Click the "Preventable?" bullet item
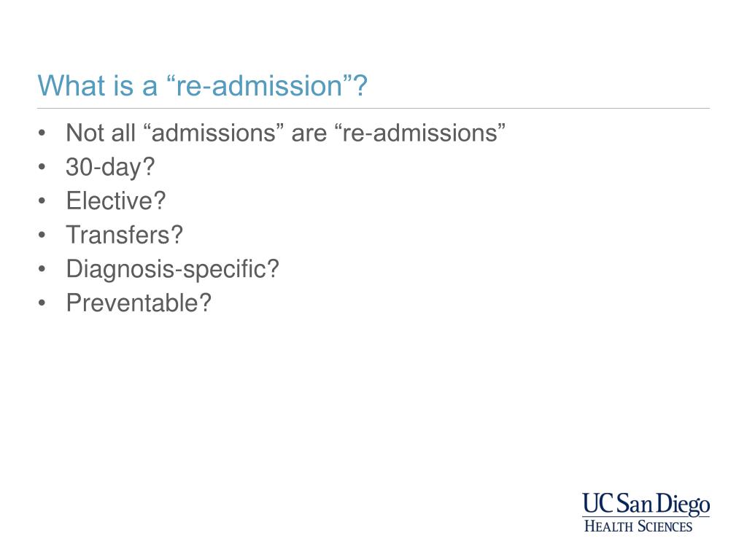The image size is (747, 560). pos(139,303)
